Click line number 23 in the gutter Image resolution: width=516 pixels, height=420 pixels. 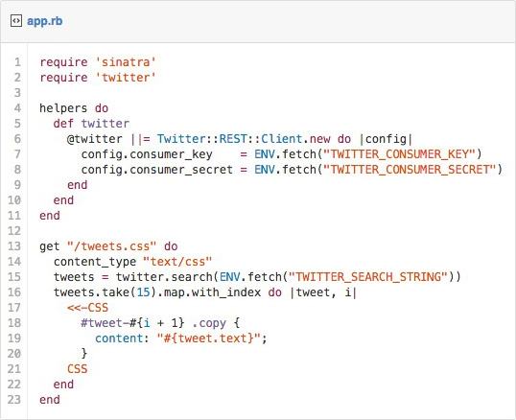(14, 400)
